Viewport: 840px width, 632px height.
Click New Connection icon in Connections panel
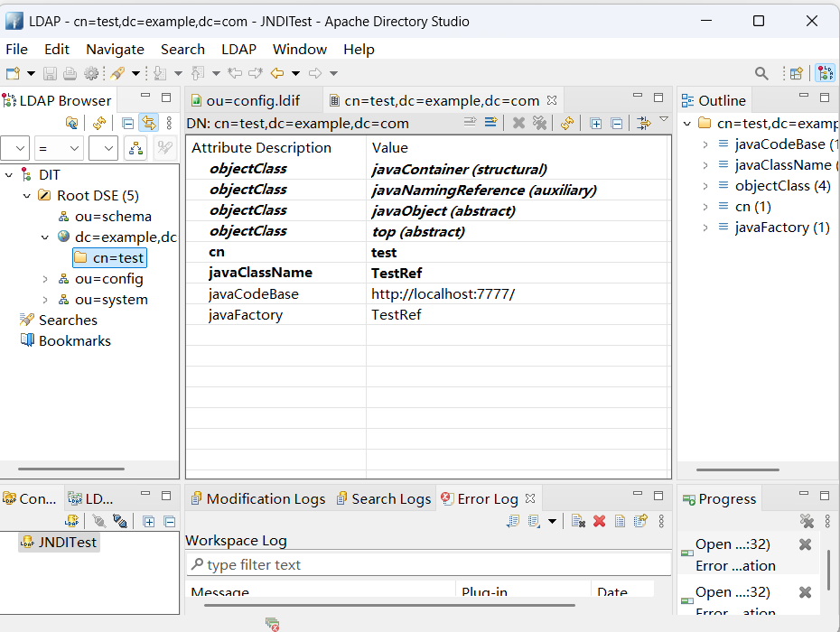point(71,521)
